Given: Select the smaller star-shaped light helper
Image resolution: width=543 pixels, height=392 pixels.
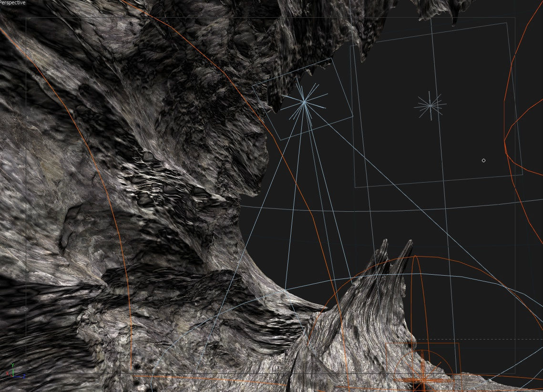Looking at the screenshot, I should pos(430,105).
